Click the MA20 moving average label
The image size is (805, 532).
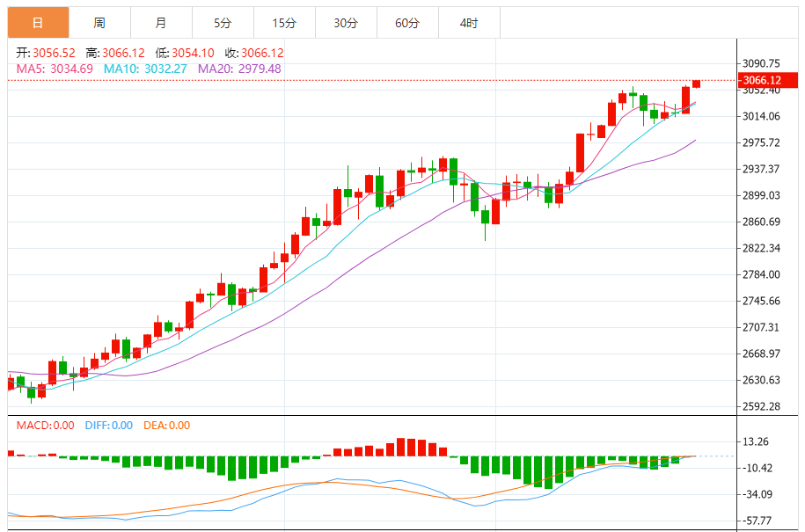(x=239, y=69)
